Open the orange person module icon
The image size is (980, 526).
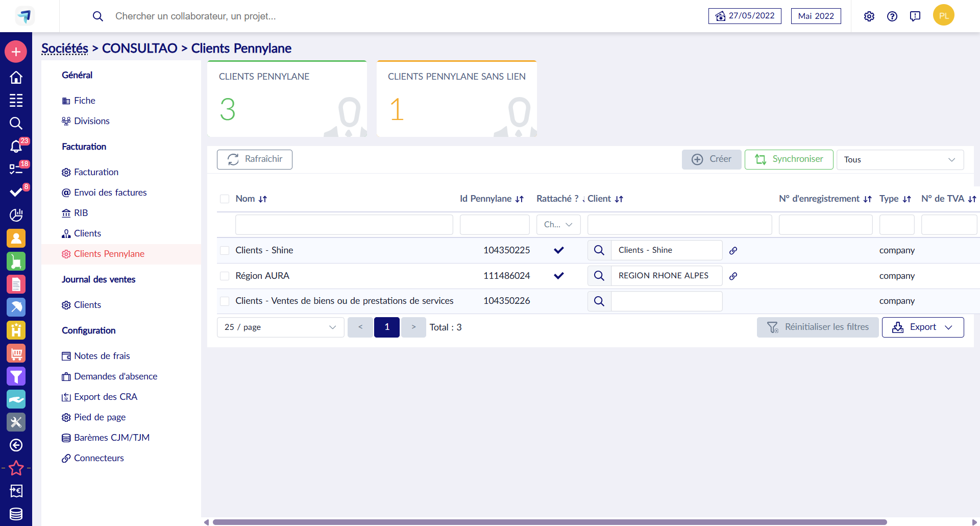click(x=16, y=238)
